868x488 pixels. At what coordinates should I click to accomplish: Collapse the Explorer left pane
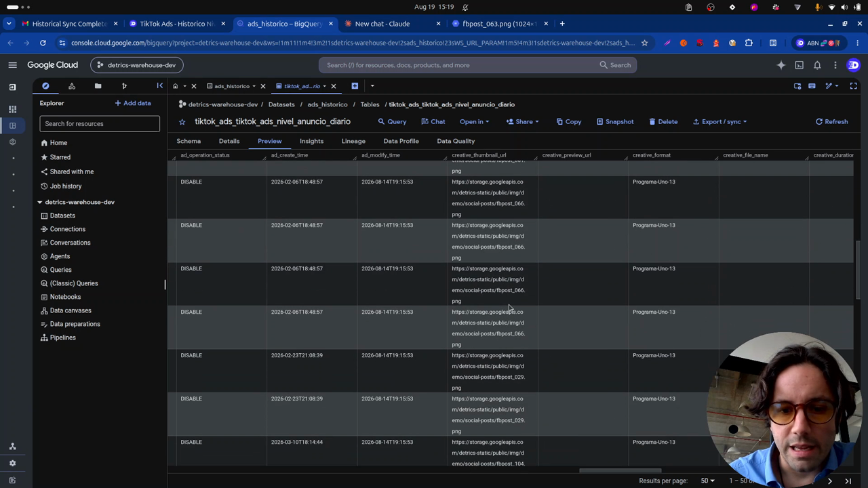pos(159,86)
